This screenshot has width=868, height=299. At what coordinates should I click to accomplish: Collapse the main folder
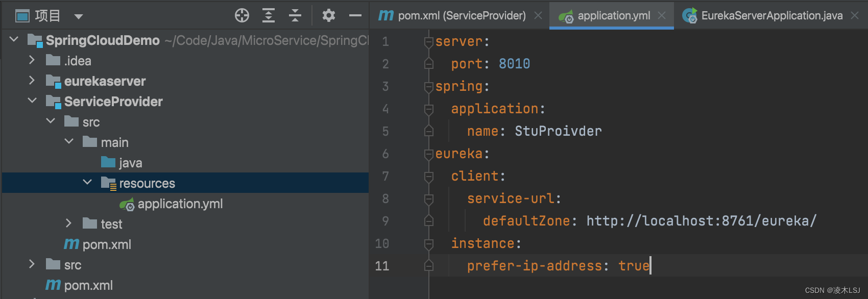tap(69, 141)
